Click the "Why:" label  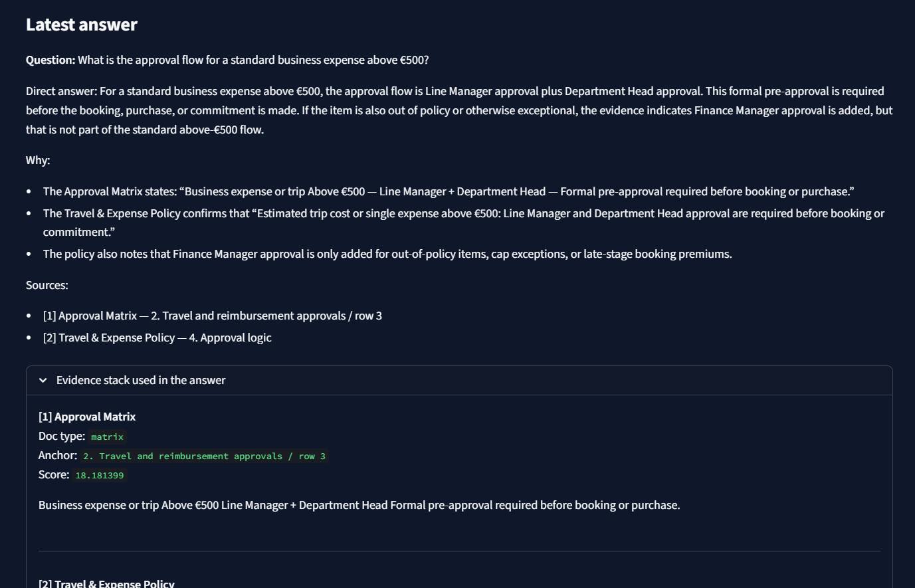[38, 161]
